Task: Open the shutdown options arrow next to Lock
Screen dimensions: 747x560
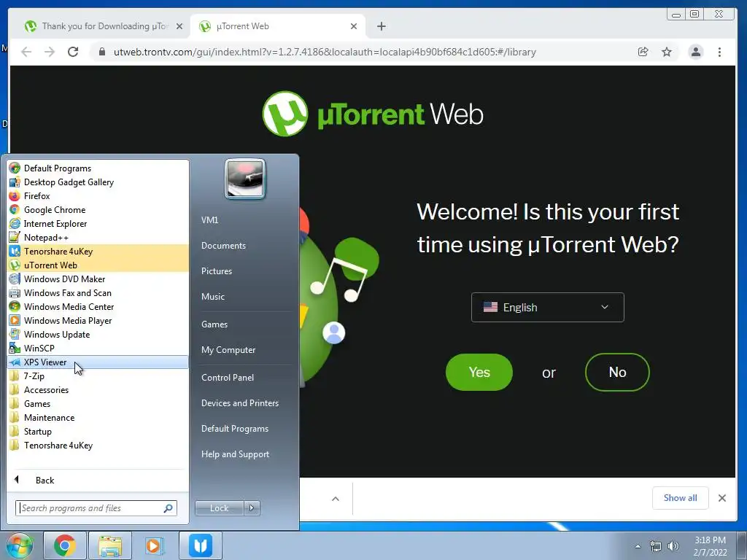Action: tap(252, 508)
